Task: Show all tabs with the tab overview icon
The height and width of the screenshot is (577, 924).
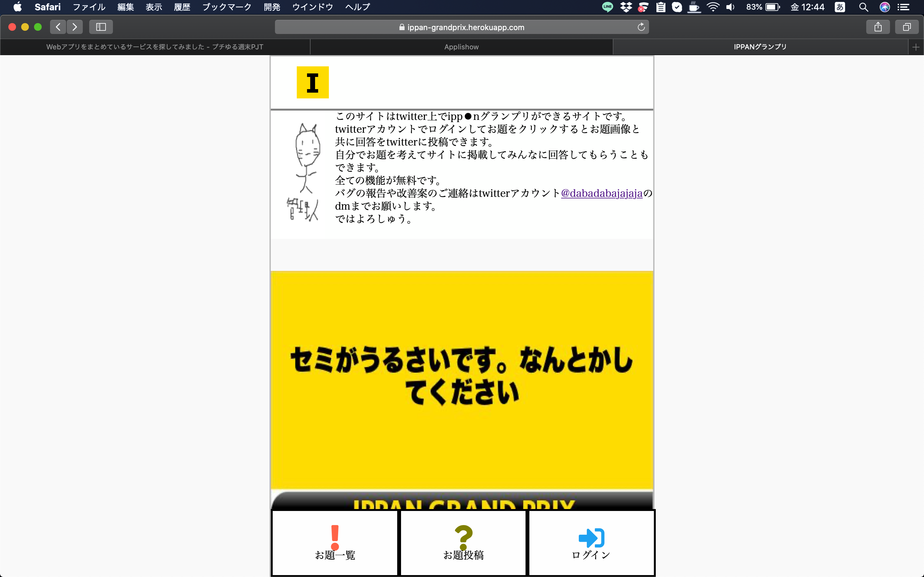Action: click(906, 27)
